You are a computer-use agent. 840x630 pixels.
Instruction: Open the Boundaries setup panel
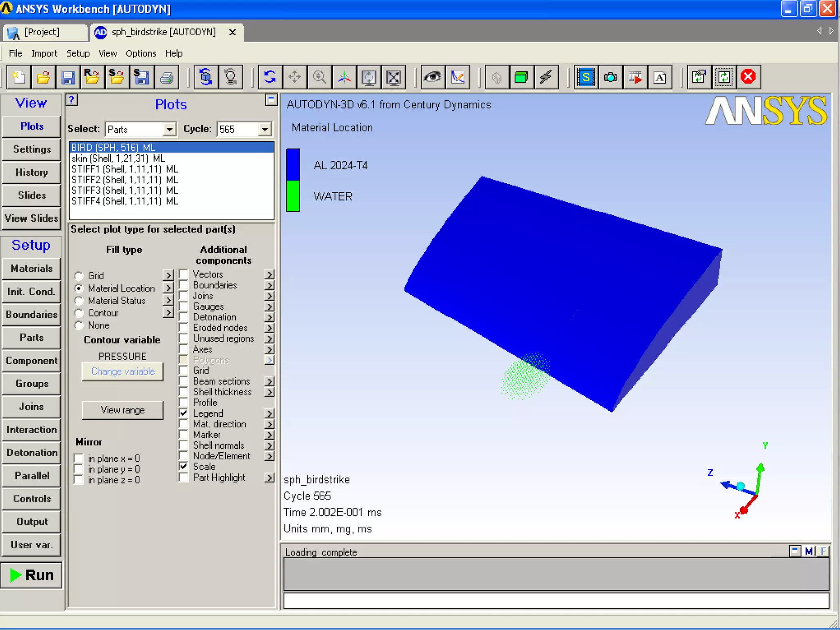(x=32, y=315)
